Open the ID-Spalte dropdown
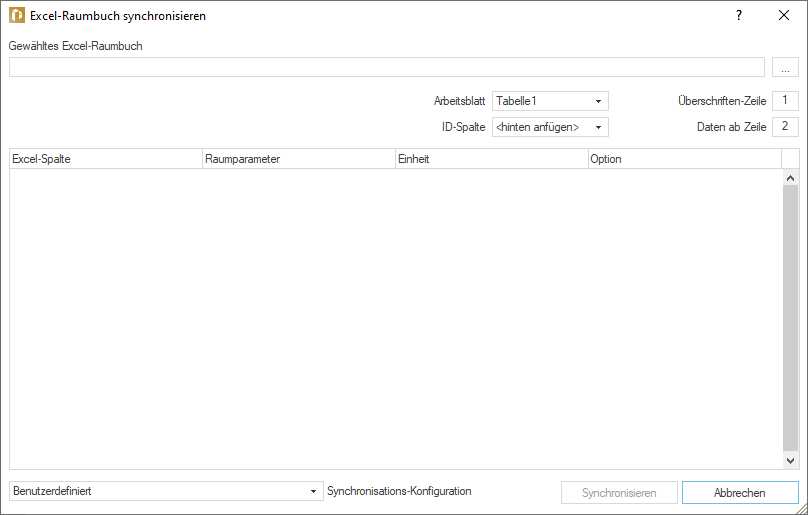Viewport: 808px width, 515px height. pyautogui.click(x=550, y=127)
